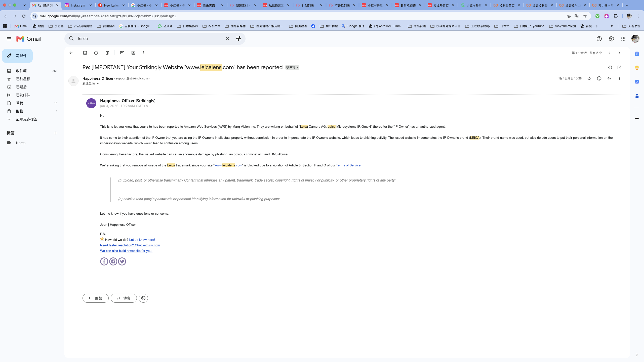
Task: Compose a new email (写邮件)
Action: click(x=17, y=56)
